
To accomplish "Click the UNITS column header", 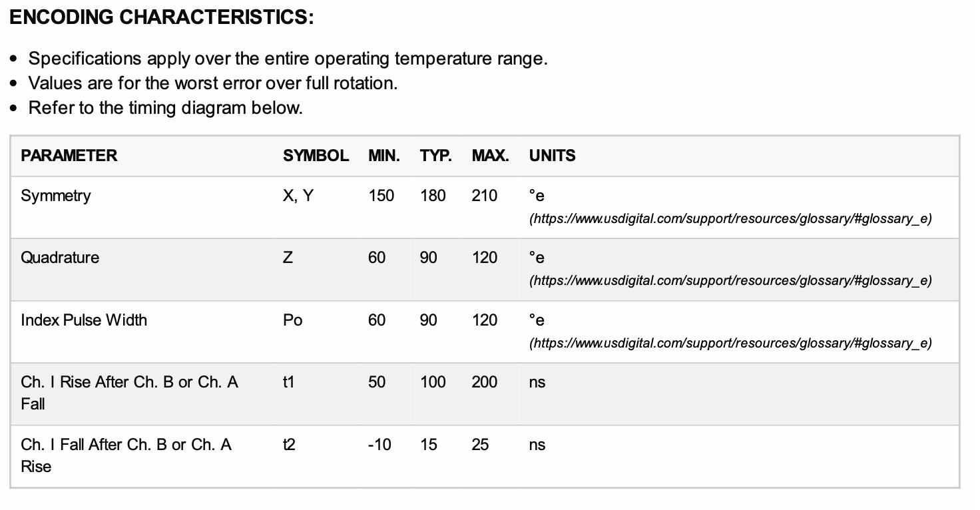I will click(x=553, y=156).
